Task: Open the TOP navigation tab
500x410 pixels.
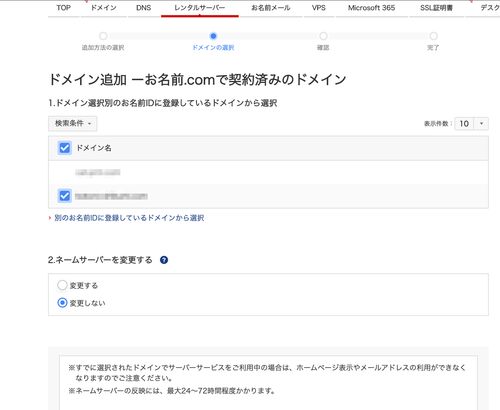Action: [x=63, y=8]
